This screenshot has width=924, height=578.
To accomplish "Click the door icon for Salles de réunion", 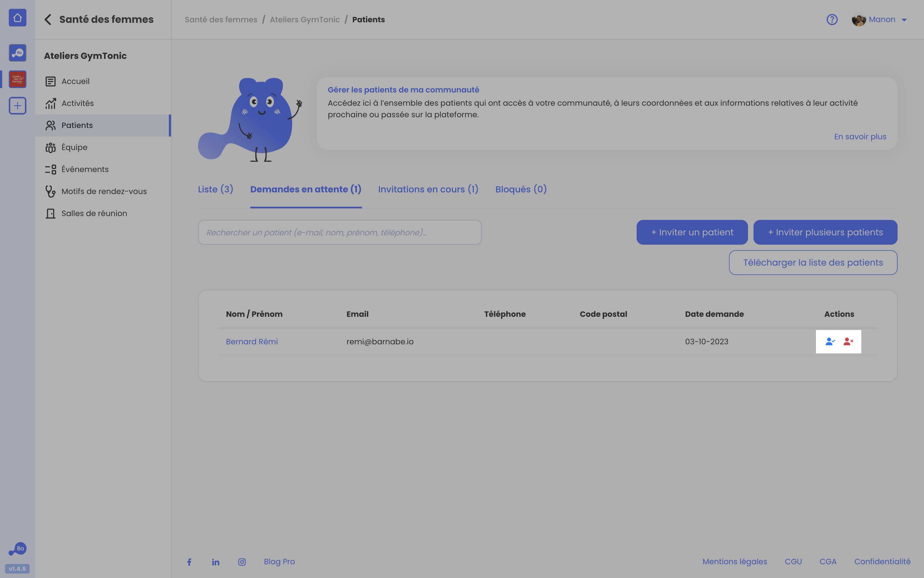I will point(50,213).
